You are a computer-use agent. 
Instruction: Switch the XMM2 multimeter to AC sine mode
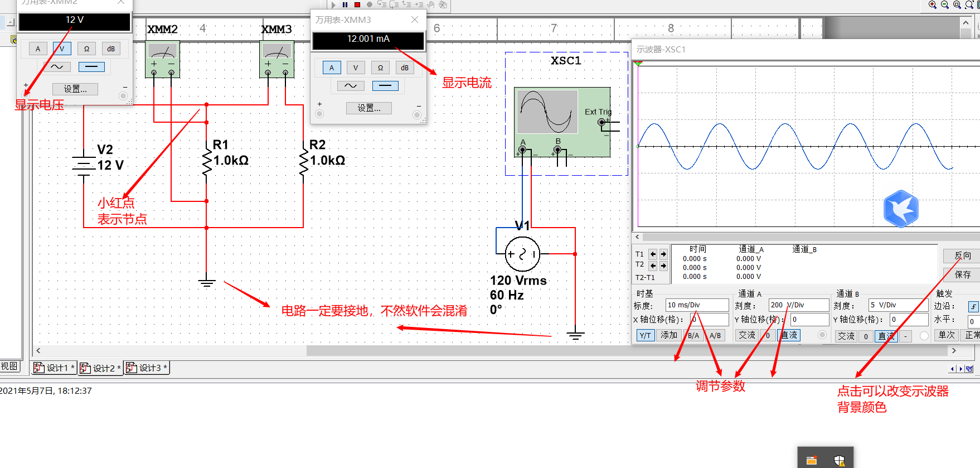pyautogui.click(x=57, y=66)
